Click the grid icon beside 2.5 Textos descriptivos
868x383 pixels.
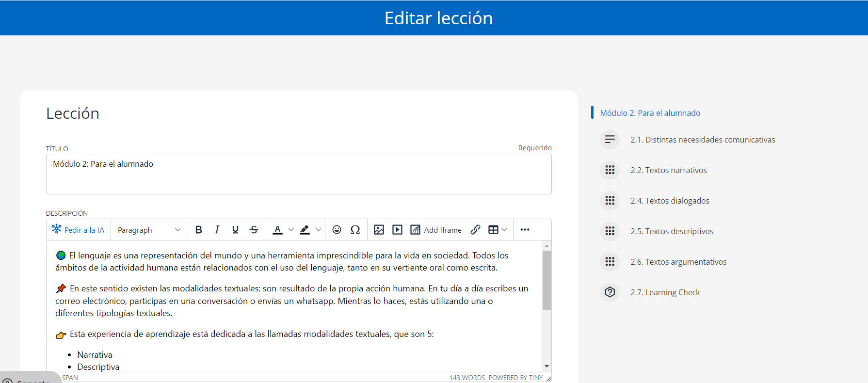pos(610,231)
